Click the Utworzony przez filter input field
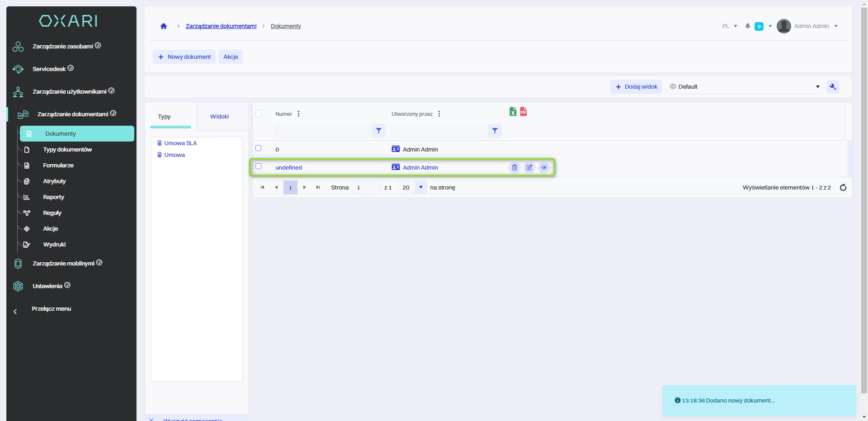The image size is (868, 421). click(x=439, y=131)
